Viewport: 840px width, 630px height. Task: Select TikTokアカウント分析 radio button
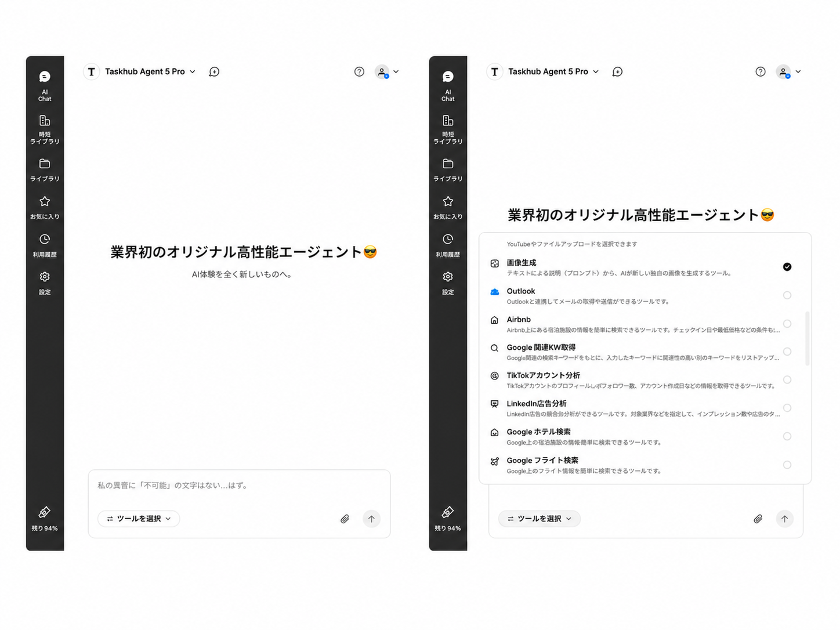[x=787, y=380]
